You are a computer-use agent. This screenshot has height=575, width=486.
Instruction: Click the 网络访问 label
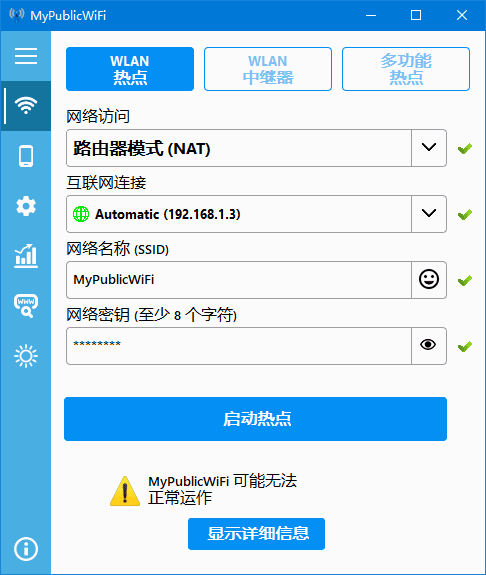click(98, 116)
